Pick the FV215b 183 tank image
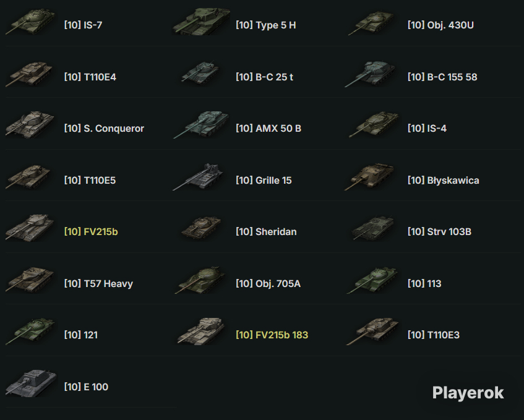Viewport: 524px width, 420px height. click(x=201, y=331)
